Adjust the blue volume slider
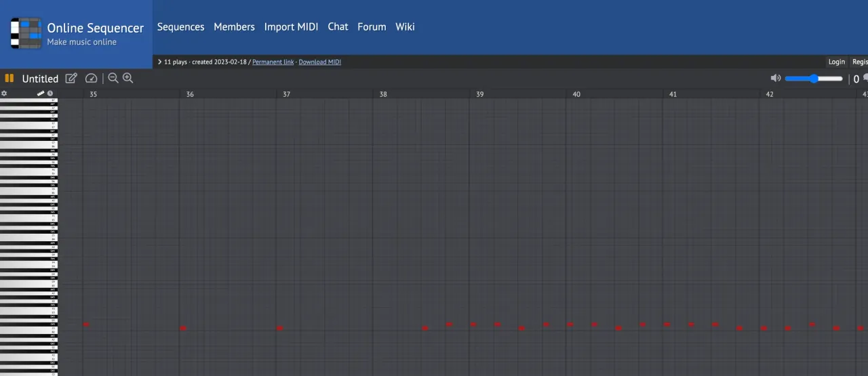Viewport: 868px width, 376px height. [x=814, y=79]
